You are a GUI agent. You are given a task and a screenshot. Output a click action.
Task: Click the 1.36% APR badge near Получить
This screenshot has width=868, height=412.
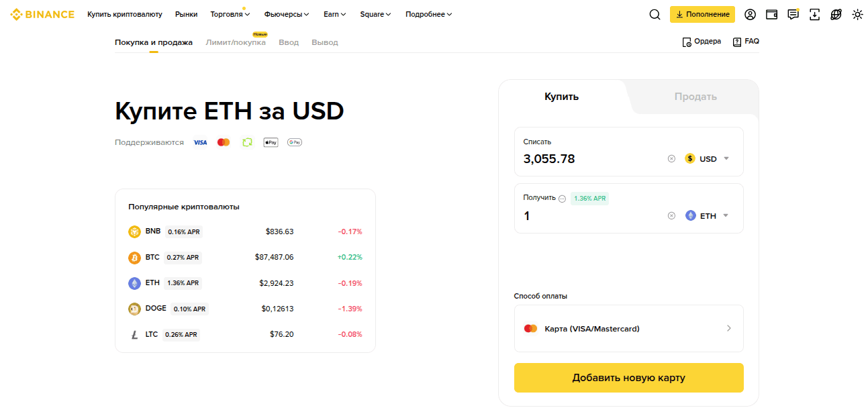pyautogui.click(x=590, y=199)
